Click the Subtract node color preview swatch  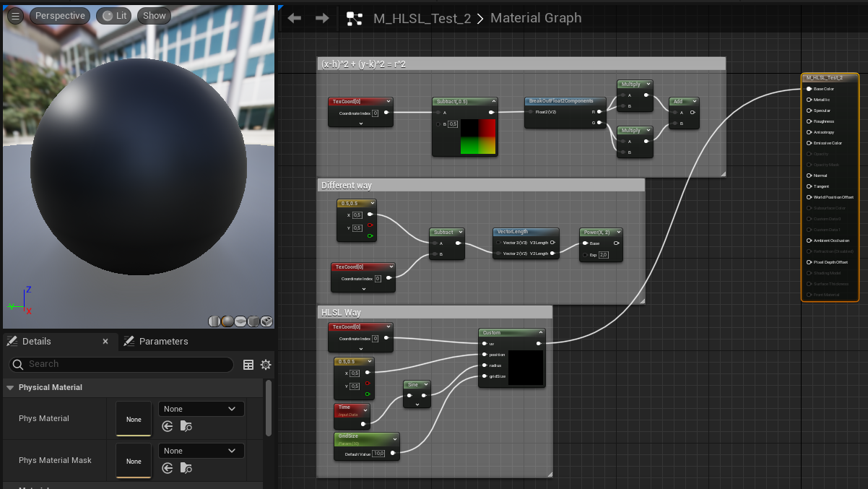pyautogui.click(x=478, y=137)
